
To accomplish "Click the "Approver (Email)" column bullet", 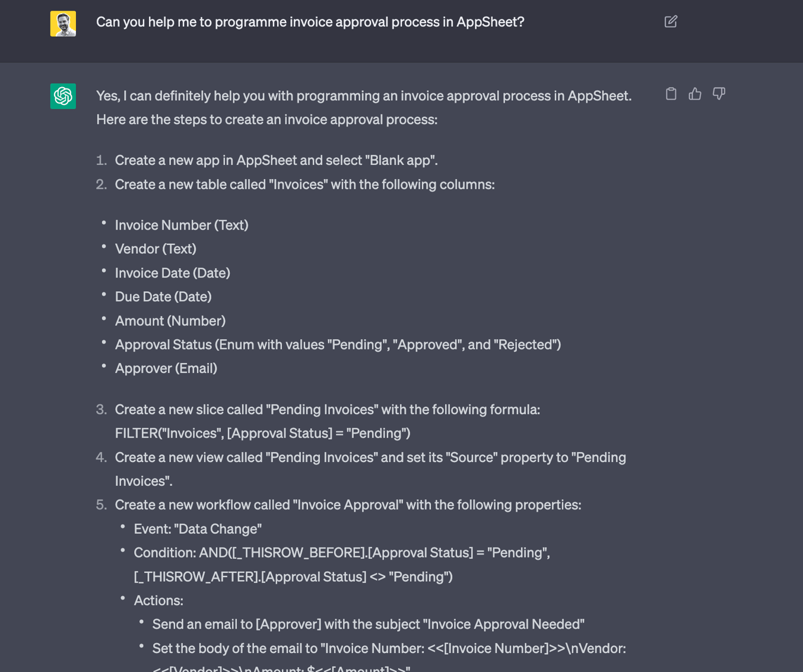I will (166, 368).
